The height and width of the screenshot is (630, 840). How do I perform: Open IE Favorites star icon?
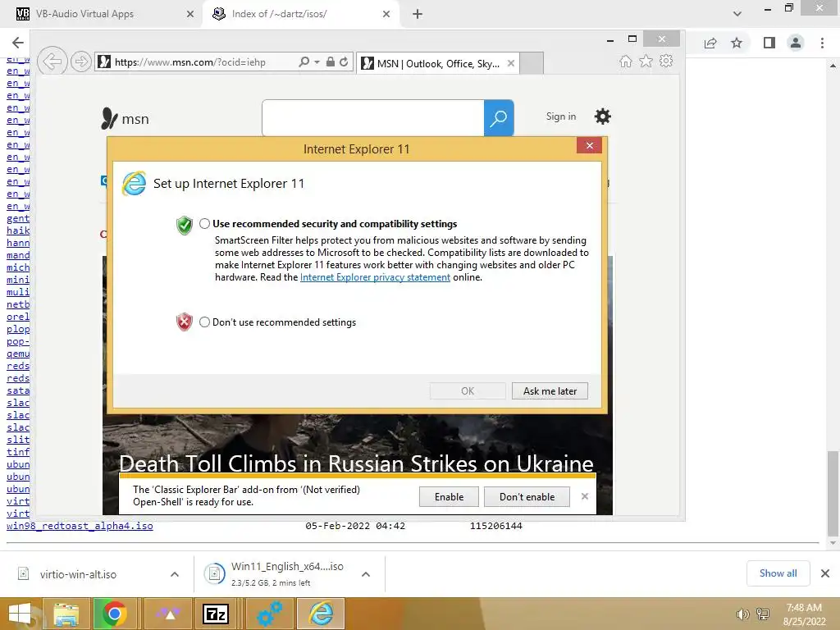[x=646, y=61]
